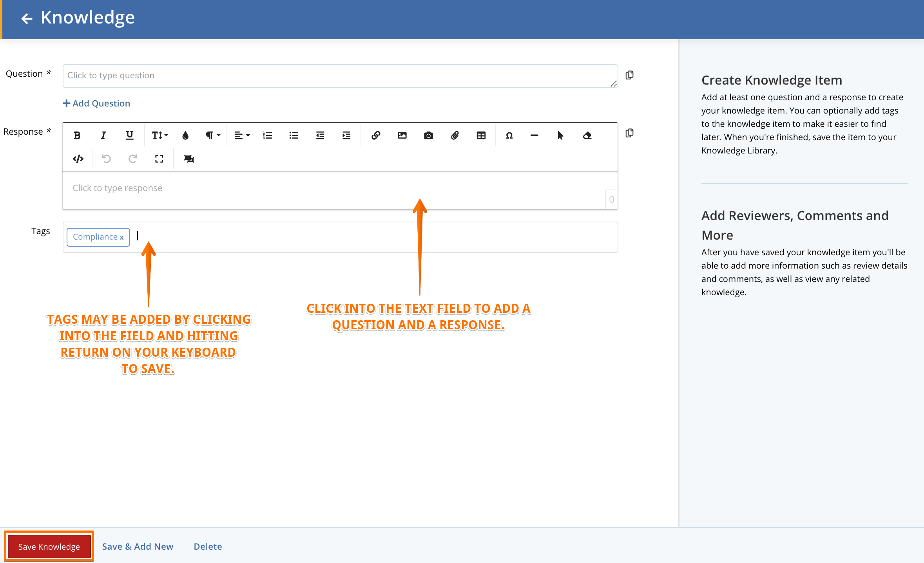
Task: Click the Add Reviewers, Comments and More heading
Action: [795, 225]
